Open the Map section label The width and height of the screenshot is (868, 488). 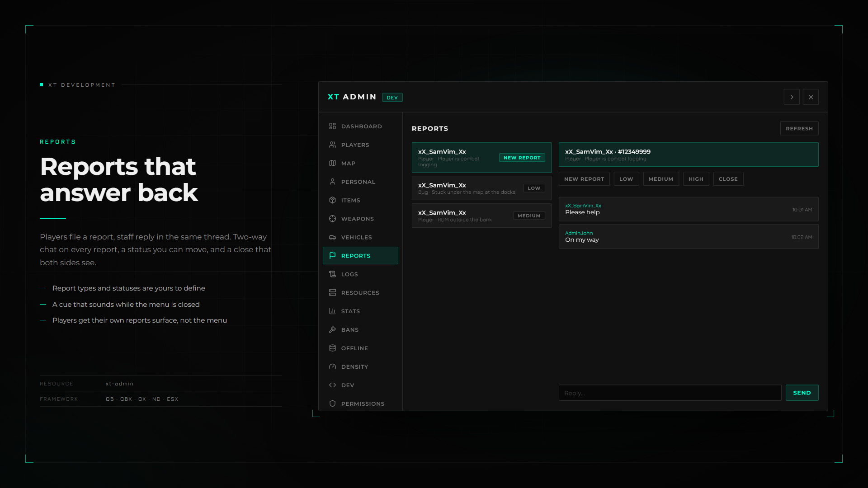[x=348, y=164]
